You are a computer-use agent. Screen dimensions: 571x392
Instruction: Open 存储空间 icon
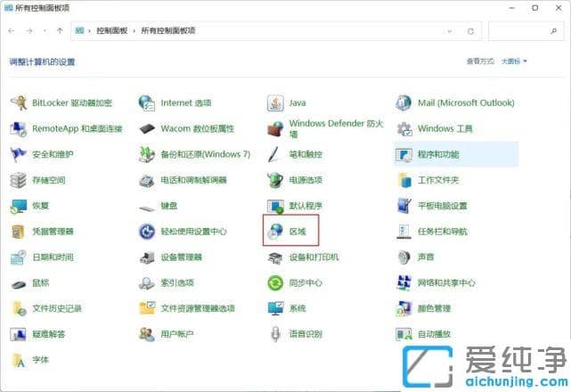pyautogui.click(x=19, y=180)
